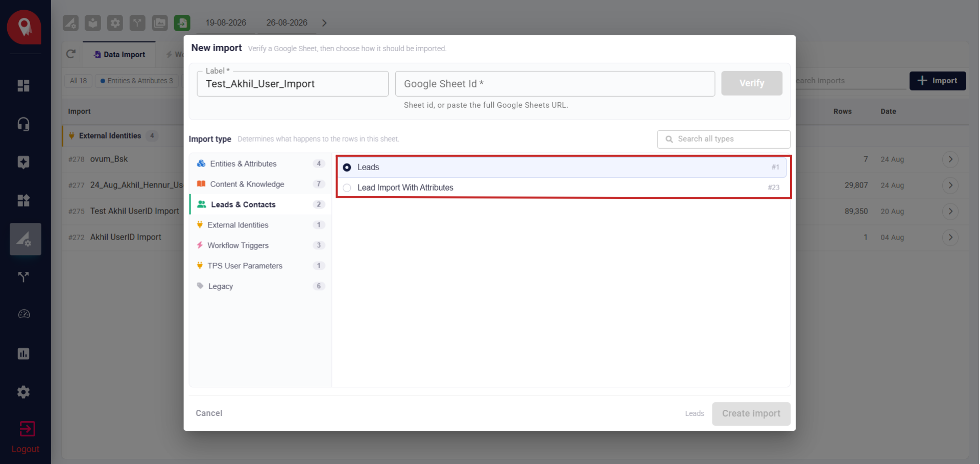
Task: Click the Google Sheet Id field
Action: pos(555,84)
